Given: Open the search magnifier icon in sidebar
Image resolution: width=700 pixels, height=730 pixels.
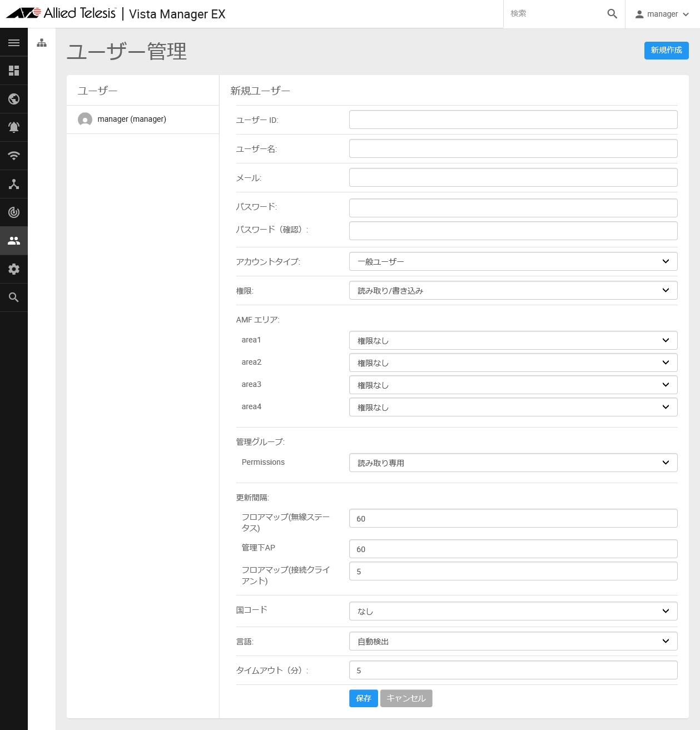Looking at the screenshot, I should click(x=14, y=297).
